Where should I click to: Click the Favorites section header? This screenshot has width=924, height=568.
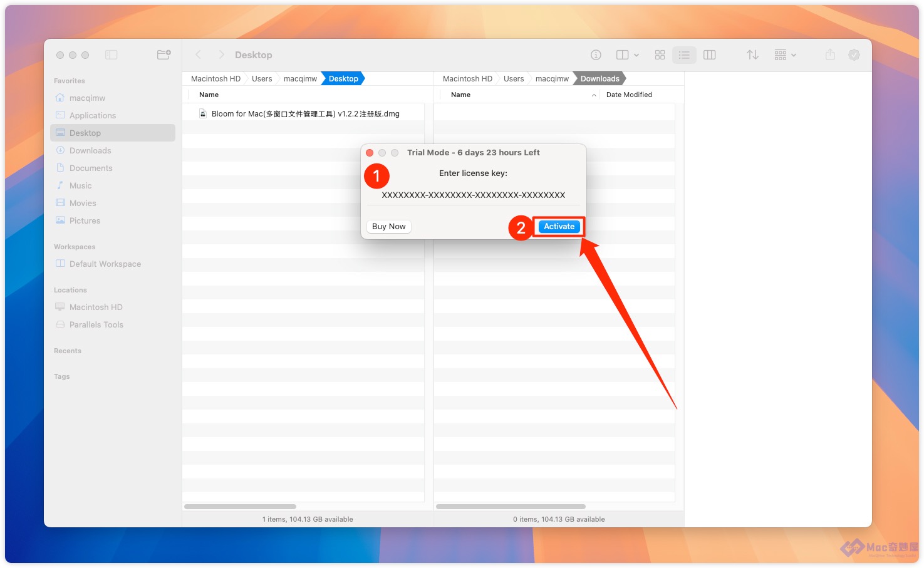tap(69, 81)
